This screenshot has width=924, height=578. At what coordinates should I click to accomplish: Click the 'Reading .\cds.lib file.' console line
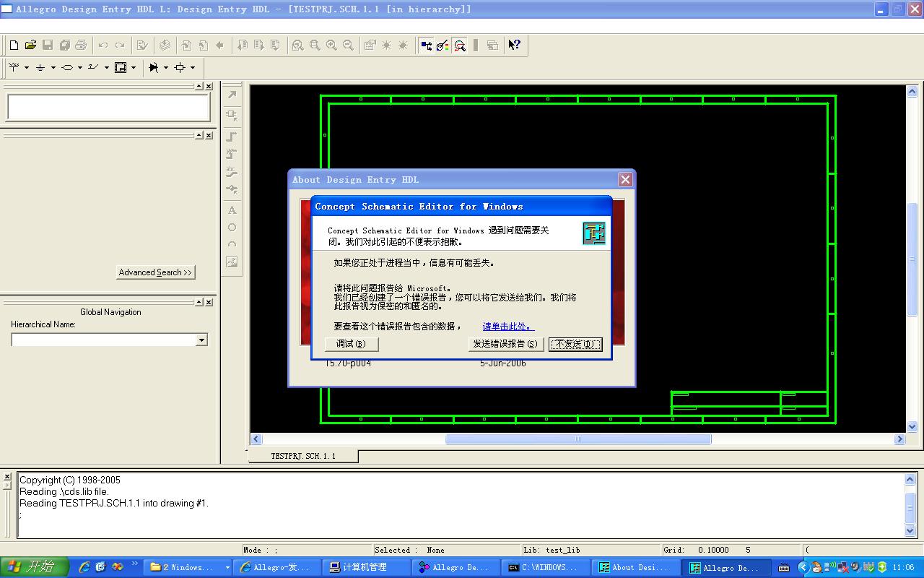(64, 491)
